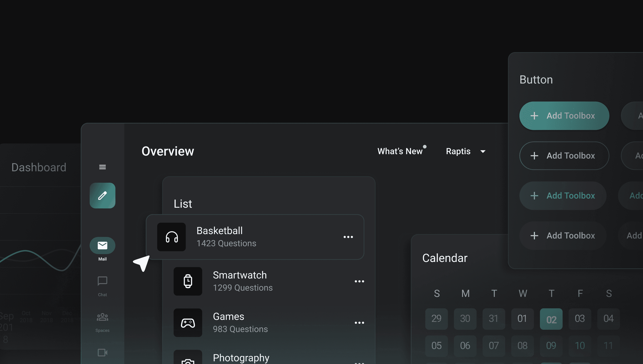Open more options for Games

click(x=359, y=323)
